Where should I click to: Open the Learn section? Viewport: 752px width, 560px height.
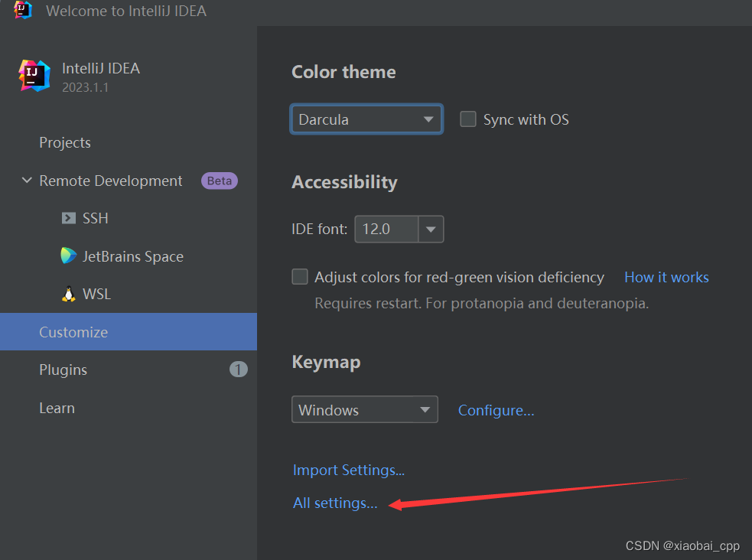tap(57, 408)
